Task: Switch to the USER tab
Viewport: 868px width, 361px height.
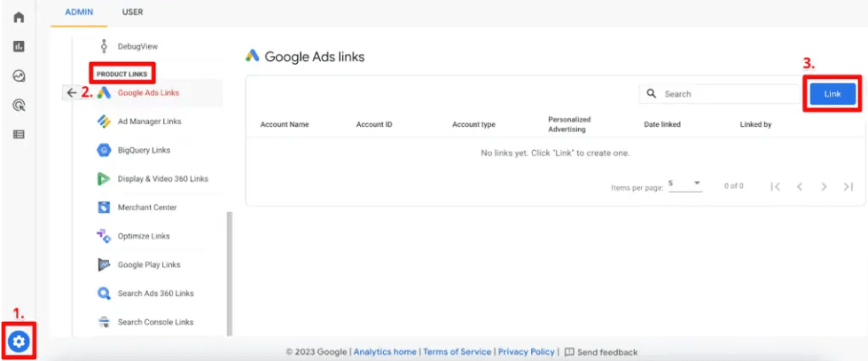Action: pyautogui.click(x=132, y=12)
